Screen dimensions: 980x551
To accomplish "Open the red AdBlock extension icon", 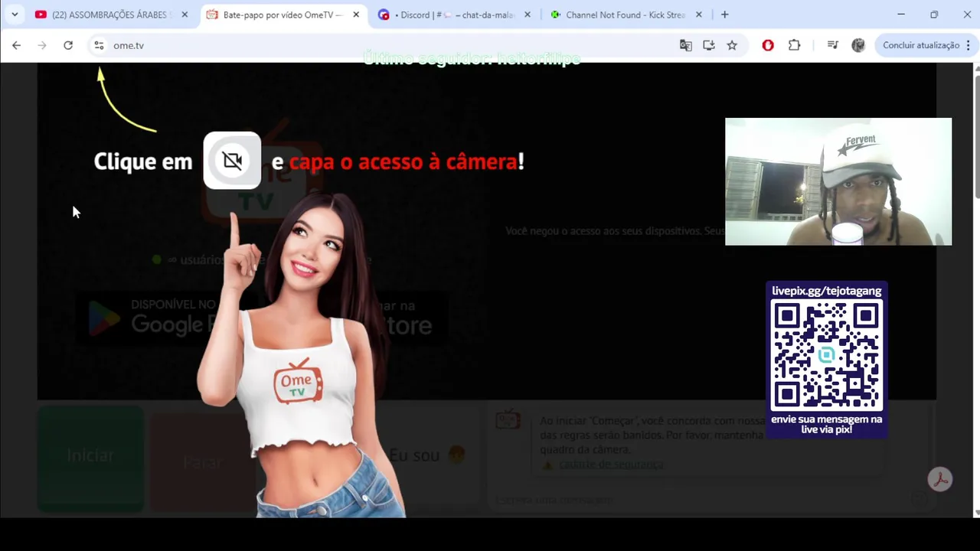I will pos(768,45).
